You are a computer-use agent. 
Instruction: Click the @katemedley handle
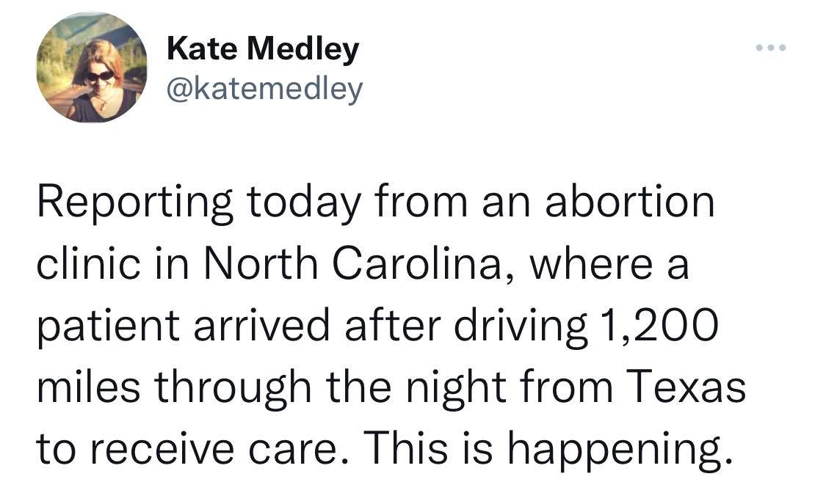(x=266, y=89)
